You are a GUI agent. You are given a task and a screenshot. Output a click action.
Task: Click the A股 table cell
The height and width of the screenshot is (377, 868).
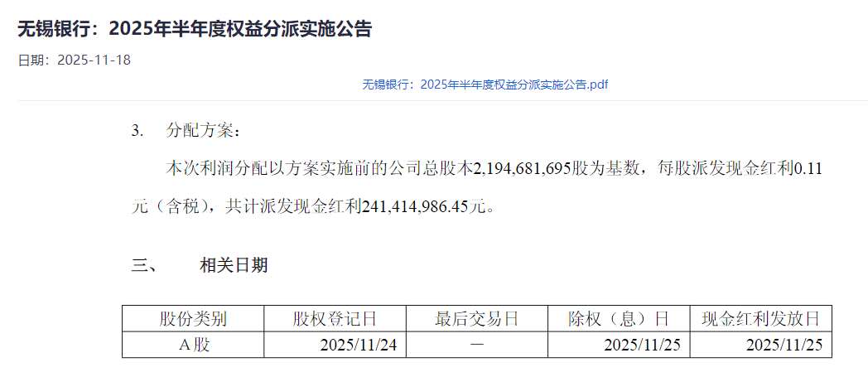[x=192, y=345]
